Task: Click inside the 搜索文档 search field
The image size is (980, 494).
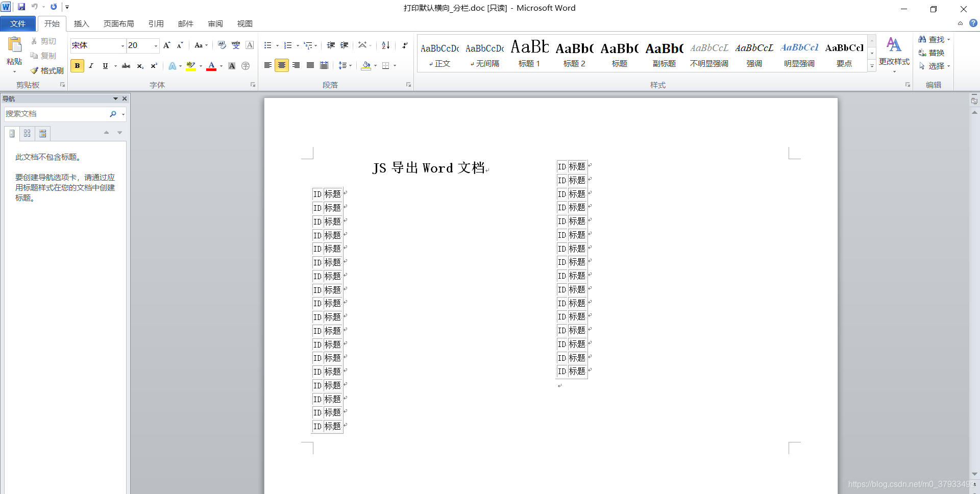Action: coord(56,113)
